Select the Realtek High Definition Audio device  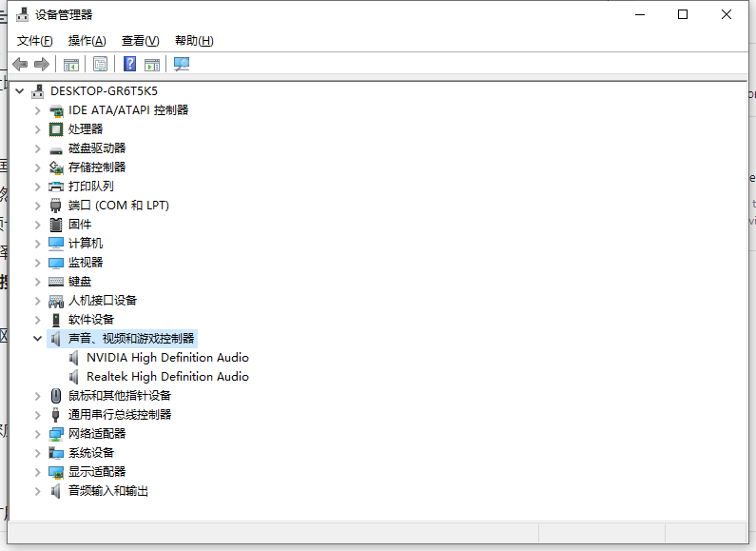click(x=167, y=377)
